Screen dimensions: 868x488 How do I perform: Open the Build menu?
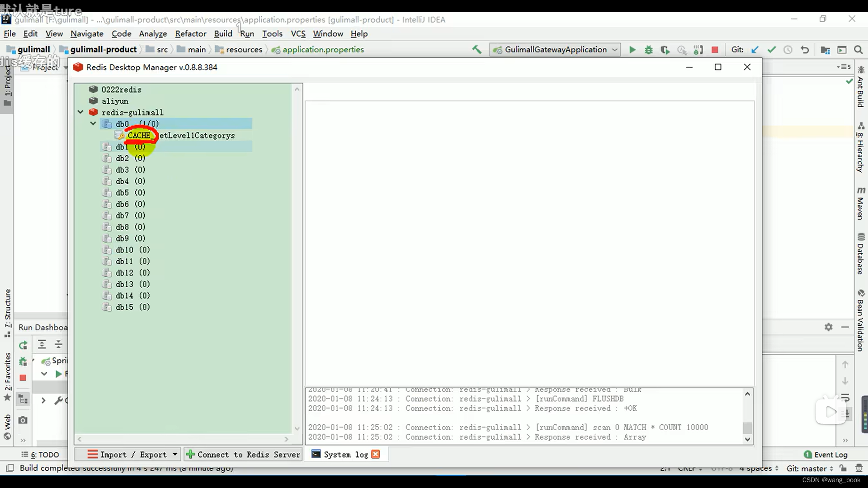tap(223, 33)
